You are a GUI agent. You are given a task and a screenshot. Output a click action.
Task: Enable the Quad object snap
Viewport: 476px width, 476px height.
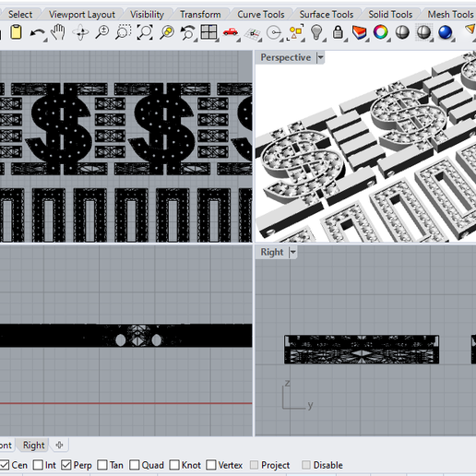tap(135, 465)
